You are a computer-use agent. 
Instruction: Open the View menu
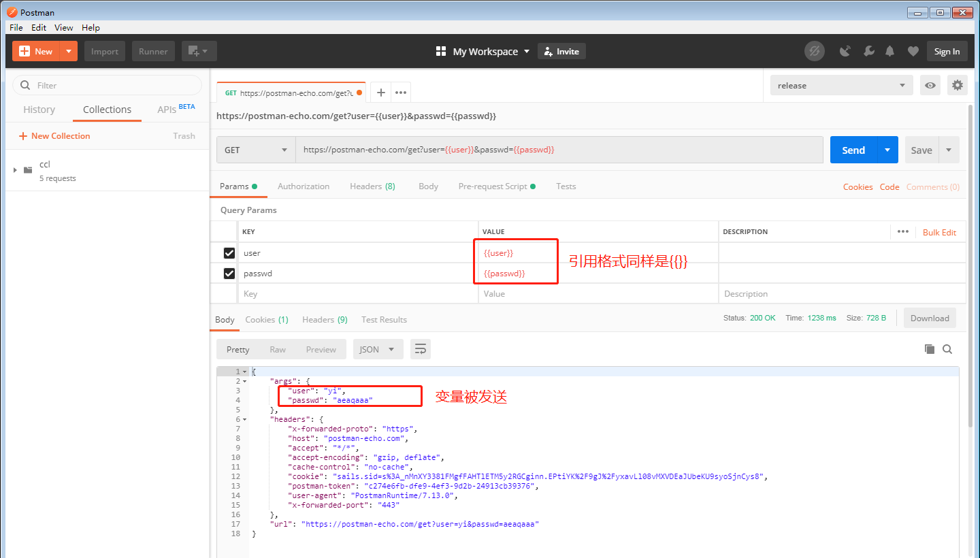pyautogui.click(x=64, y=27)
